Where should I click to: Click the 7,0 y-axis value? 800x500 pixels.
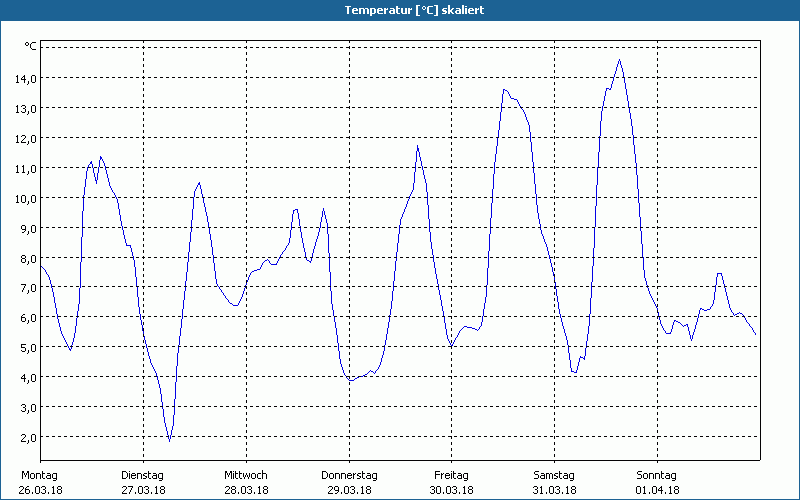point(28,288)
